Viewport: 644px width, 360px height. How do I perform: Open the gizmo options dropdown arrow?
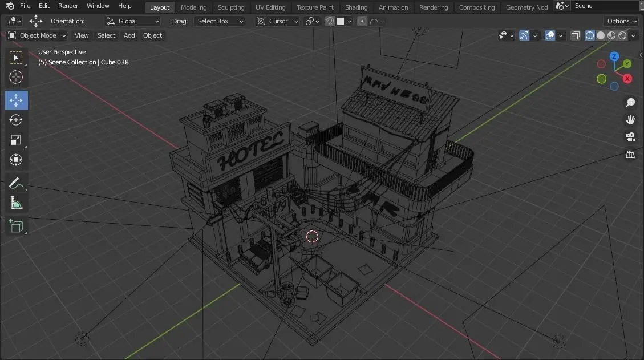coord(534,36)
